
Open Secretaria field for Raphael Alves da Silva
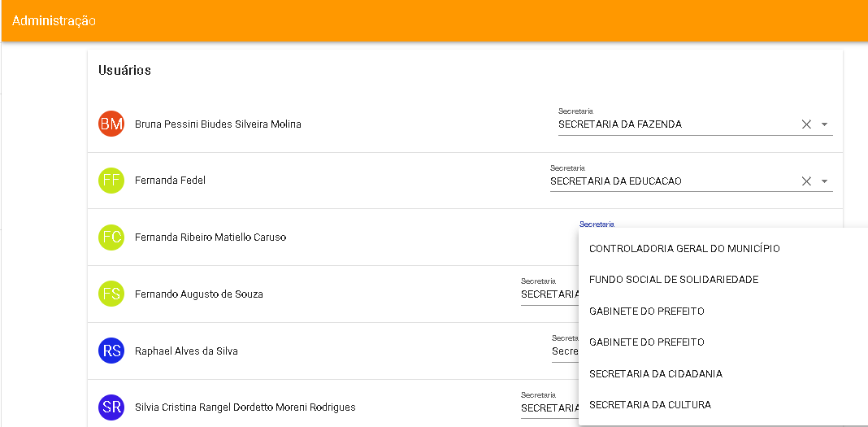click(x=565, y=348)
